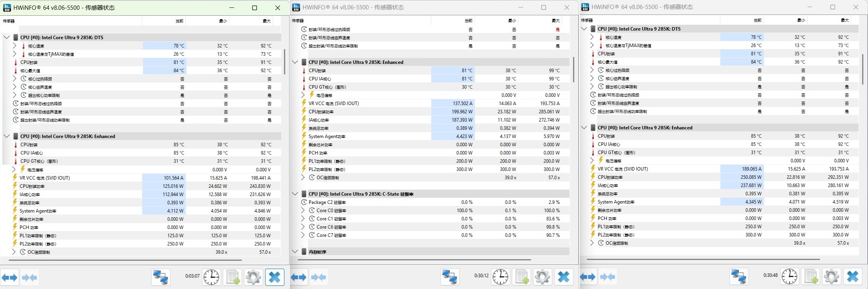Viewport: 868px width, 289px height.
Task: Click blue X close-sensors icon in 0:03:07 window
Action: pyautogui.click(x=275, y=277)
